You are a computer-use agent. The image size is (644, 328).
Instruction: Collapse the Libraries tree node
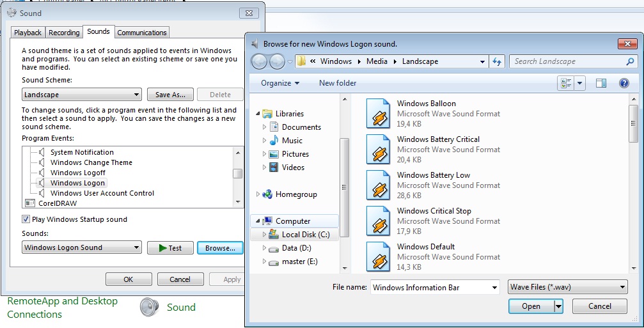click(258, 114)
